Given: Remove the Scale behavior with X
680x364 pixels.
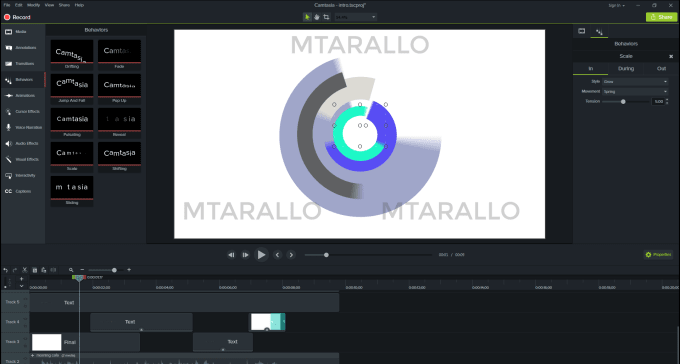Looking at the screenshot, I should 671,56.
